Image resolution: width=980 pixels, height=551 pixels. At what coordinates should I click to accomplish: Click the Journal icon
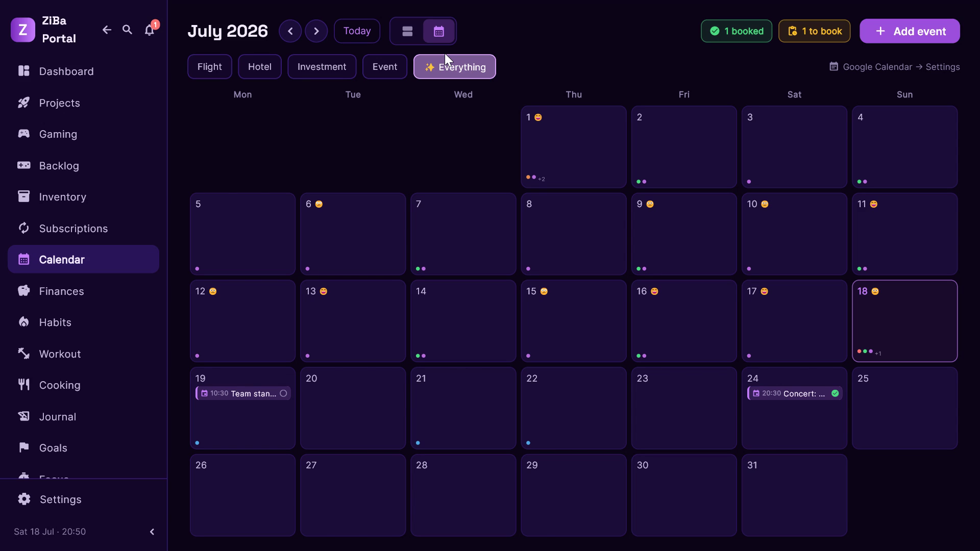(x=24, y=416)
